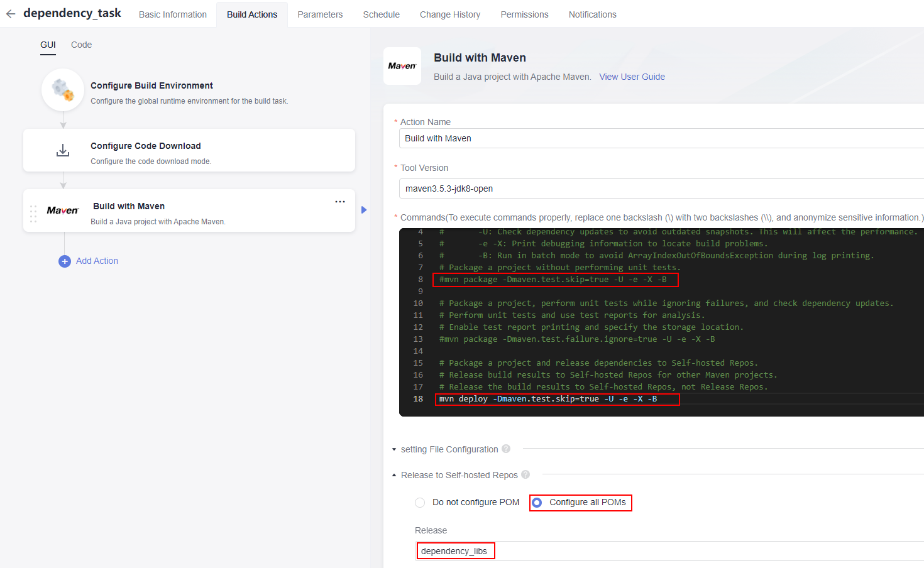Click the blue plus icon for Add Action
This screenshot has height=568, width=924.
click(x=65, y=261)
